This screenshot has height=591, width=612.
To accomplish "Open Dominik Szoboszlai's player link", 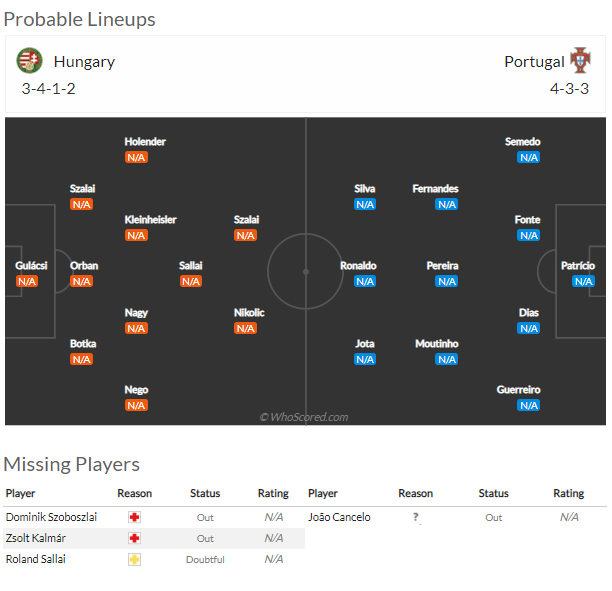I will [51, 517].
